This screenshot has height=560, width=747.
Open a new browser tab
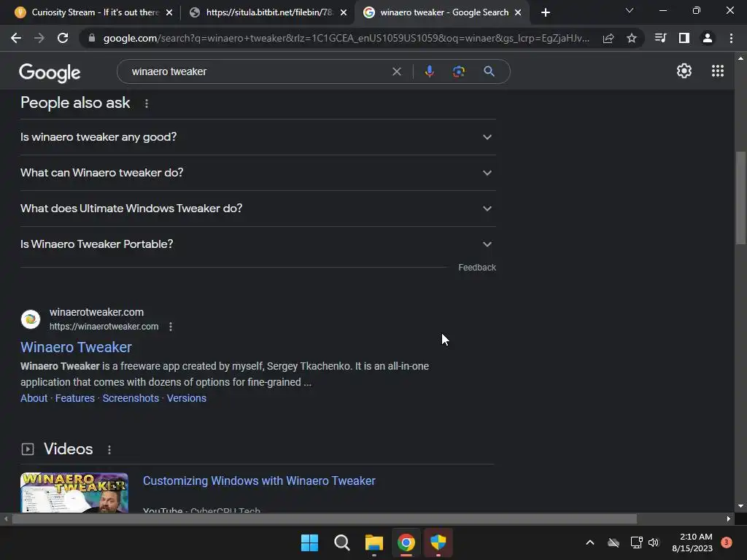pyautogui.click(x=546, y=12)
